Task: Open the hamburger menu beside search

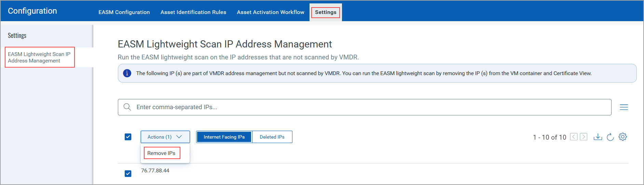Action: tap(624, 107)
